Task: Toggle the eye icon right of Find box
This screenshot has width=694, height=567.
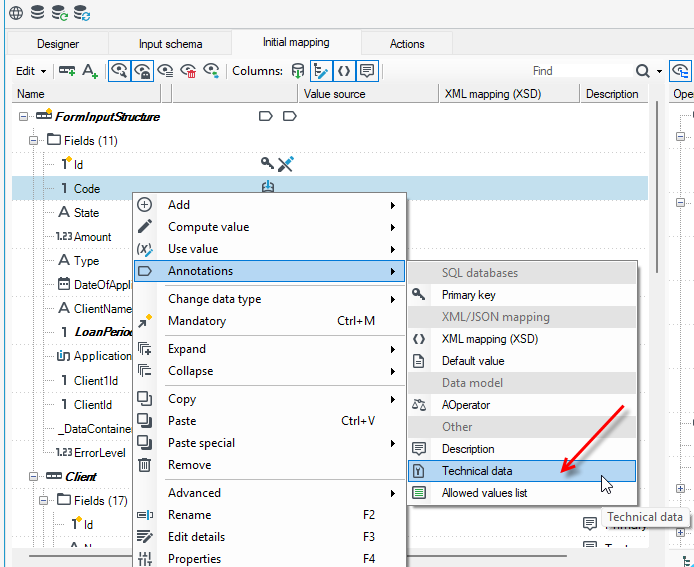Action: coord(681,71)
